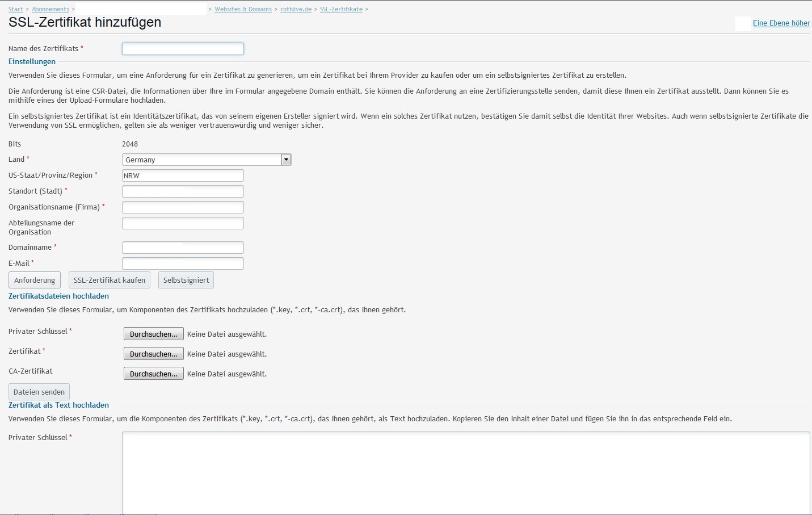The height and width of the screenshot is (515, 812).
Task: Click Eine Ebene höher link
Action: click(781, 23)
